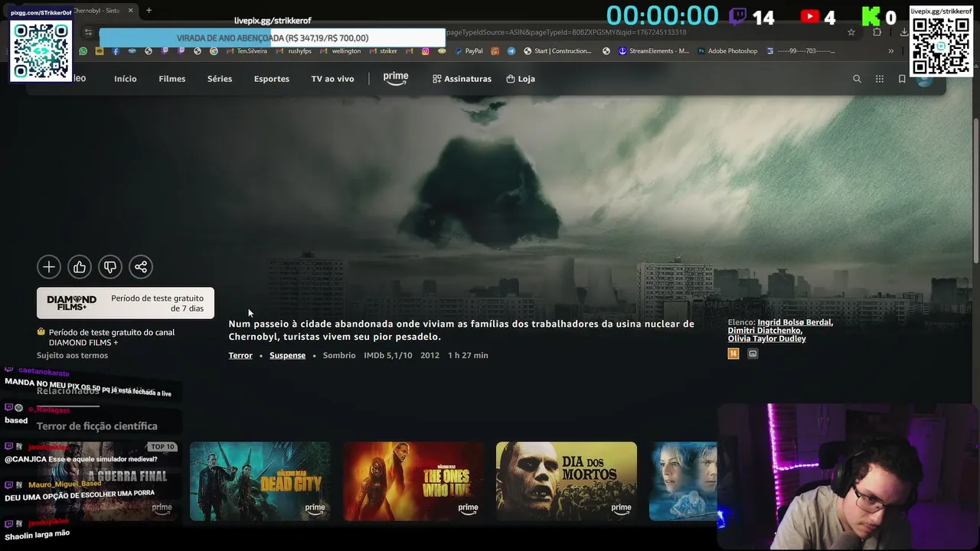980x551 pixels.
Task: Open the Instagram bookmark icon
Action: tap(426, 51)
